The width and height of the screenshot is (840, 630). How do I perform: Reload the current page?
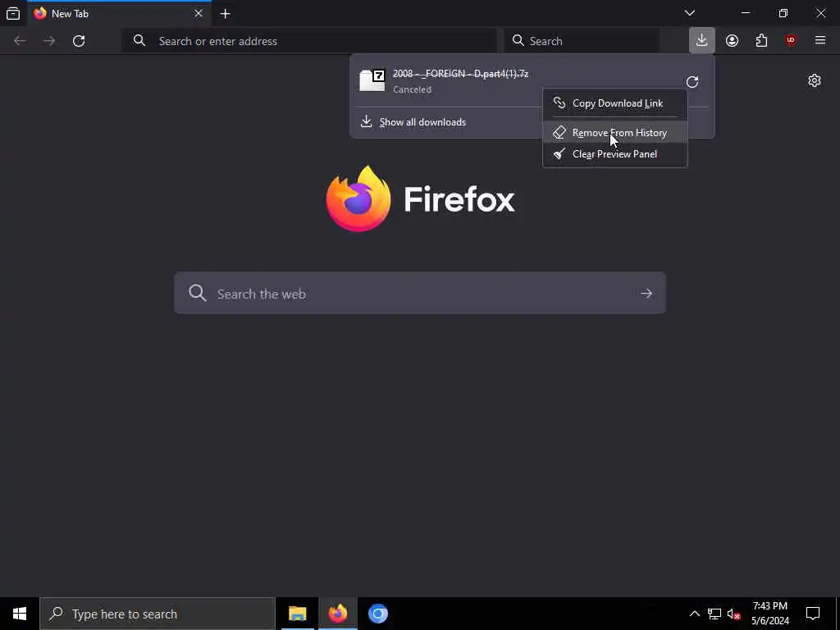79,41
